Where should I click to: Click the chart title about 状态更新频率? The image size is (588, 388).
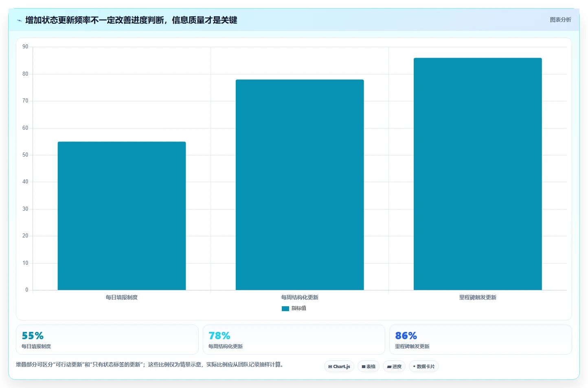pyautogui.click(x=131, y=20)
